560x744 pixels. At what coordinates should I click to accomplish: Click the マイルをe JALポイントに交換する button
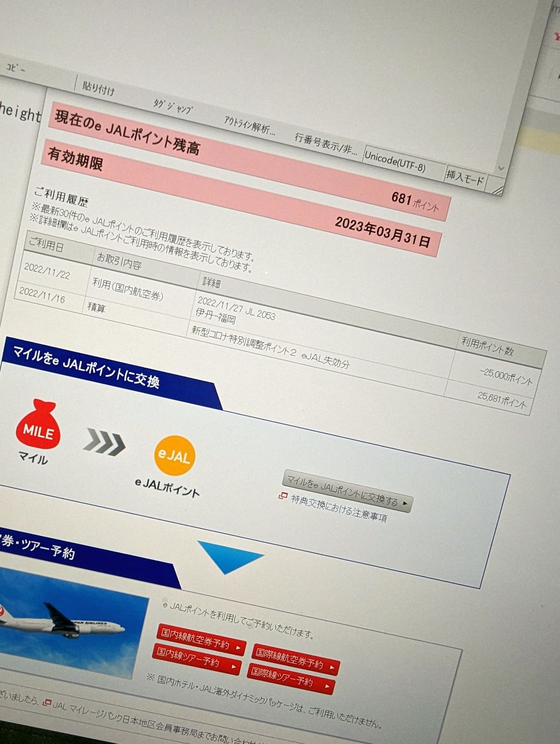(347, 491)
